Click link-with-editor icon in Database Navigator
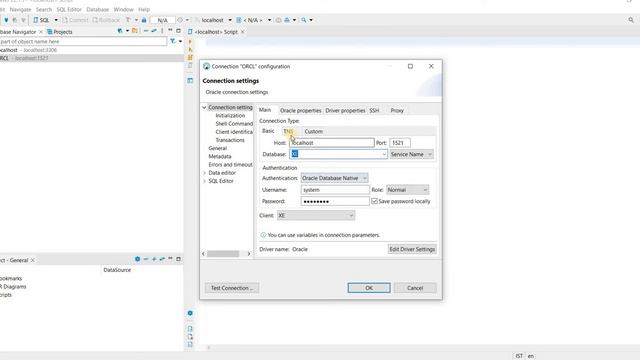This screenshot has width=640, height=360. click(154, 31)
